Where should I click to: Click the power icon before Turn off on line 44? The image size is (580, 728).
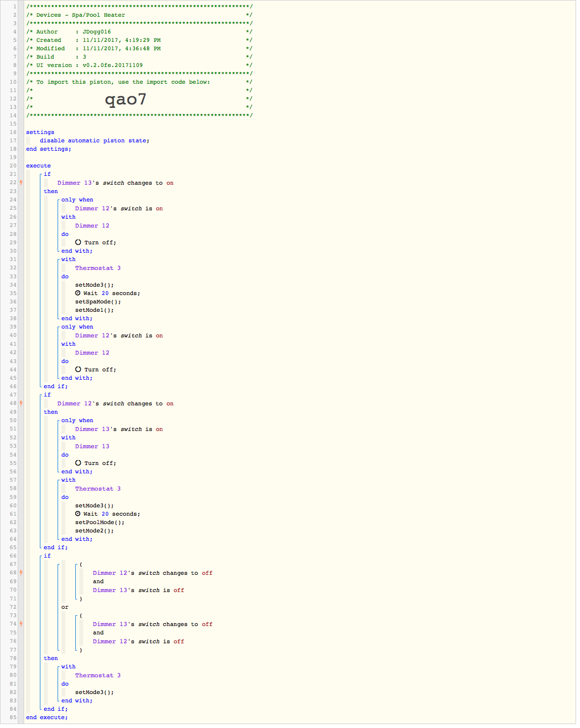[x=78, y=369]
